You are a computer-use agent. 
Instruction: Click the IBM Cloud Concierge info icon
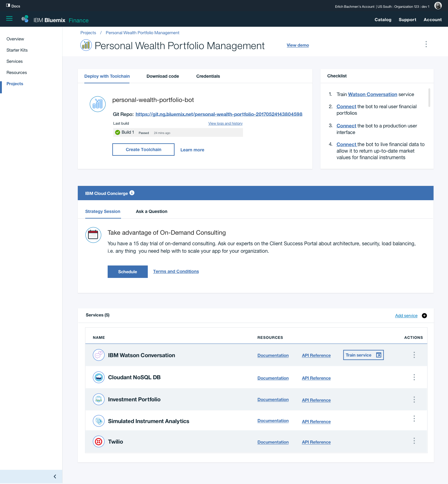tap(132, 193)
